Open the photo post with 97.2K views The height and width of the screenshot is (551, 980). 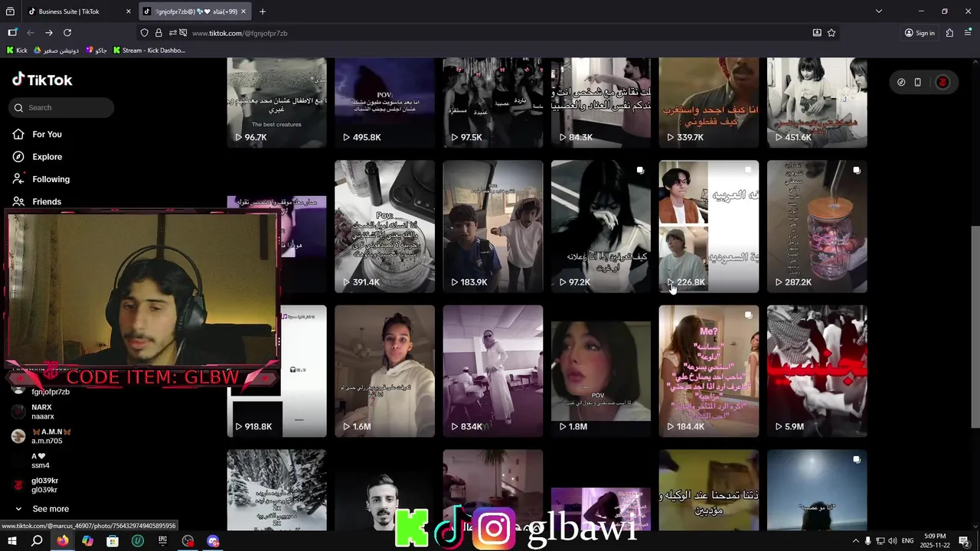[601, 227]
